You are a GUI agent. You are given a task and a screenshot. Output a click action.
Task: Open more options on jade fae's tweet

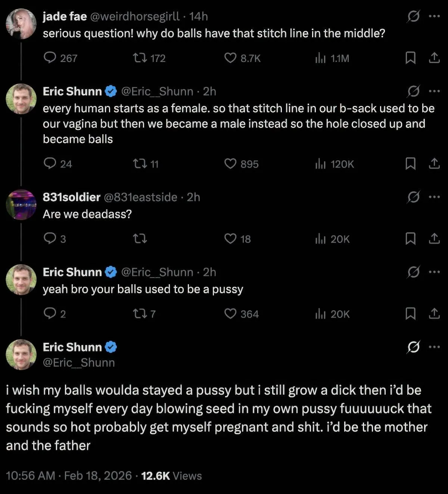pyautogui.click(x=434, y=16)
